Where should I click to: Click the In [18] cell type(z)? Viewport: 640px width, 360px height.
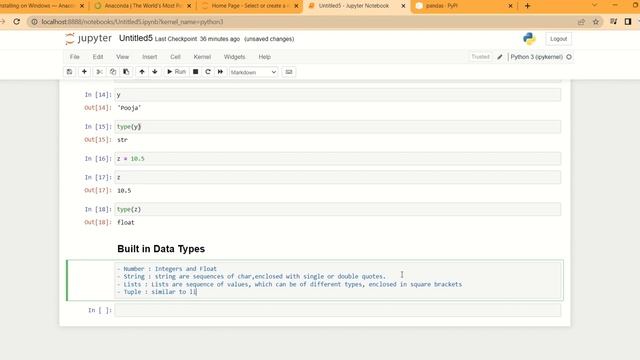tap(338, 209)
